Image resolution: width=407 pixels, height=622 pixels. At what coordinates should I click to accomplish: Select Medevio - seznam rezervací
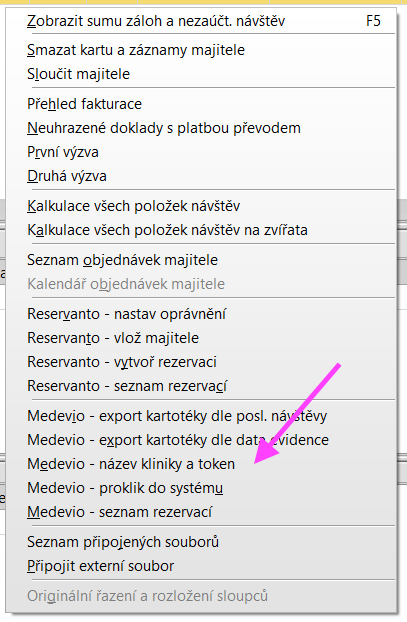pyautogui.click(x=201, y=512)
